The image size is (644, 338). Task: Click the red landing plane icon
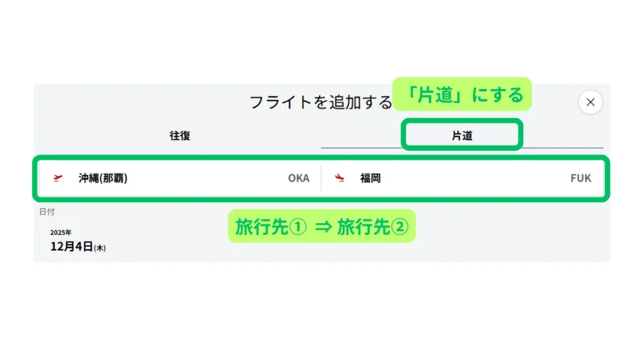tap(340, 178)
